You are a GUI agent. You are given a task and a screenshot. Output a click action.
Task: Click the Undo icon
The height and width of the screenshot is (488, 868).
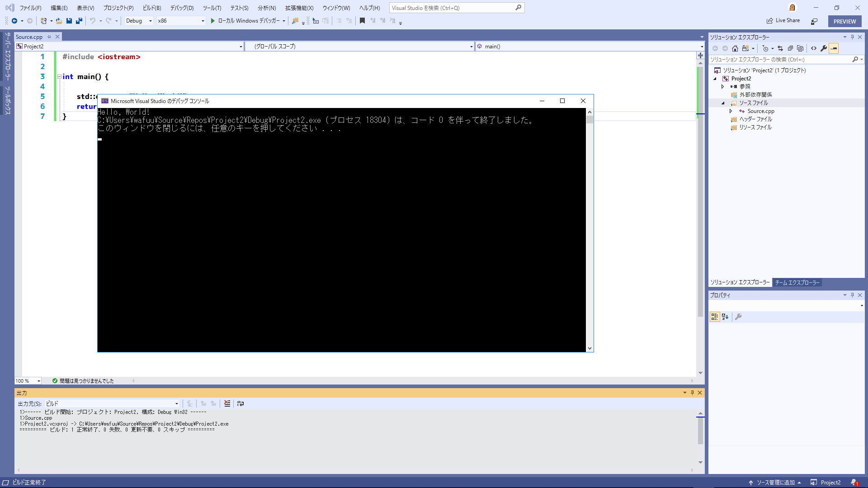click(93, 21)
